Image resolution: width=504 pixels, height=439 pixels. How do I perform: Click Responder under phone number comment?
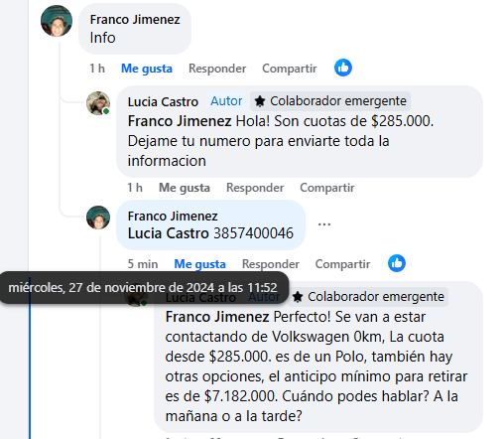coord(271,264)
